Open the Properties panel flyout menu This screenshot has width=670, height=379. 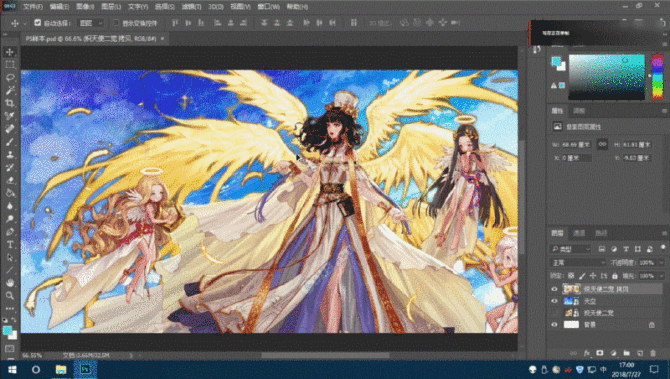(x=664, y=111)
